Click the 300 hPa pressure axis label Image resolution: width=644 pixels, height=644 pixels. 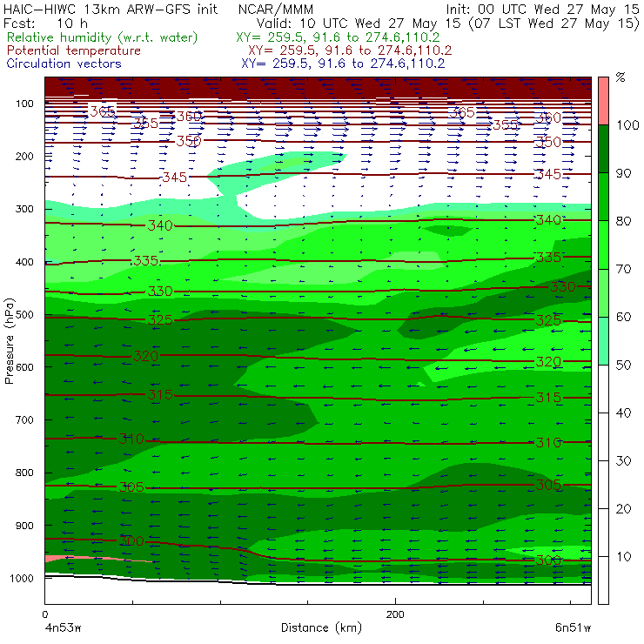(x=24, y=209)
